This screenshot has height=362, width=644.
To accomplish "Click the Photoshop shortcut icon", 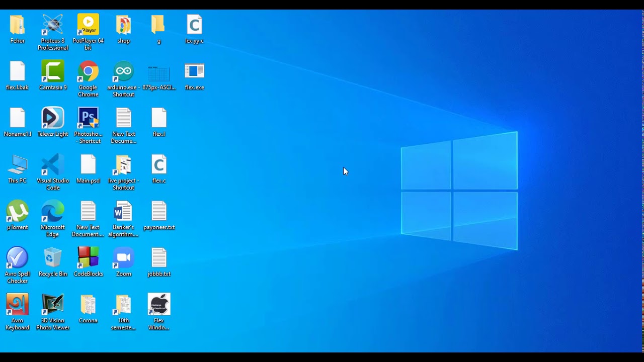I will click(x=88, y=118).
